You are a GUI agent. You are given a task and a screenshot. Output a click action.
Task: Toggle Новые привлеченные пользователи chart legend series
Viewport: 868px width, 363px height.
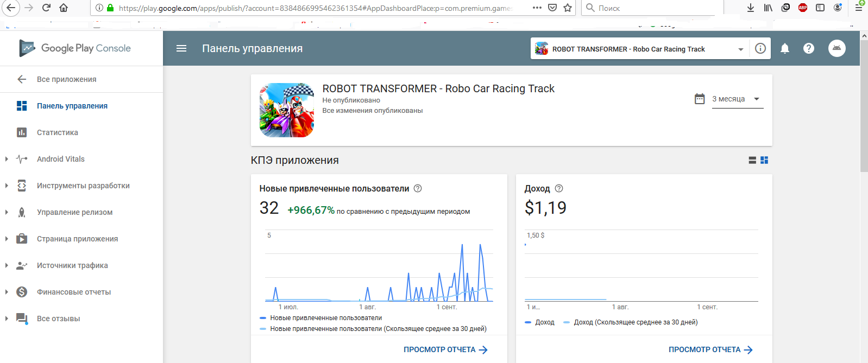click(320, 318)
